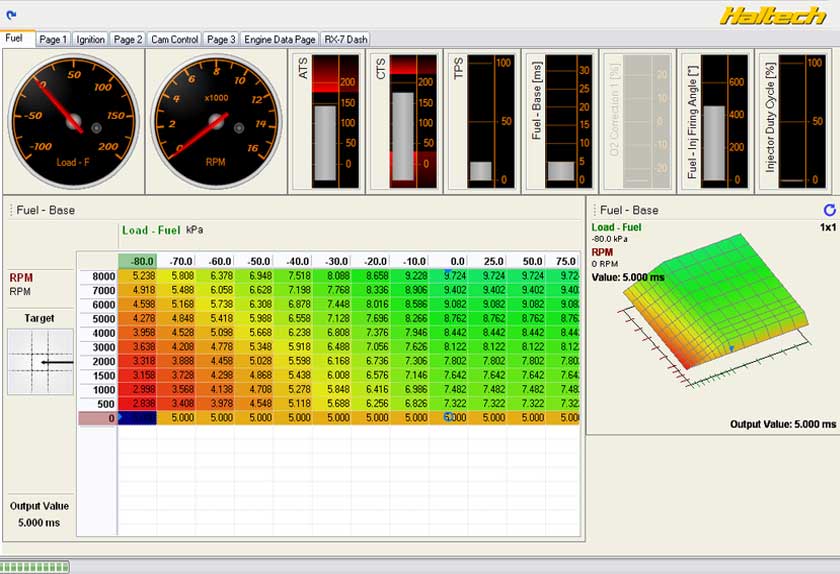Click the Target crosshair indicator
The height and width of the screenshot is (574, 840).
pyautogui.click(x=40, y=361)
